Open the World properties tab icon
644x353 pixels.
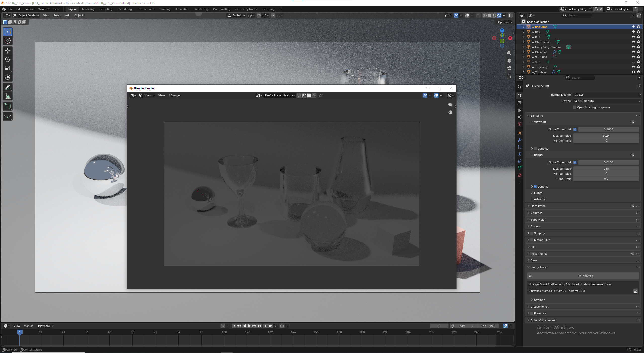520,124
